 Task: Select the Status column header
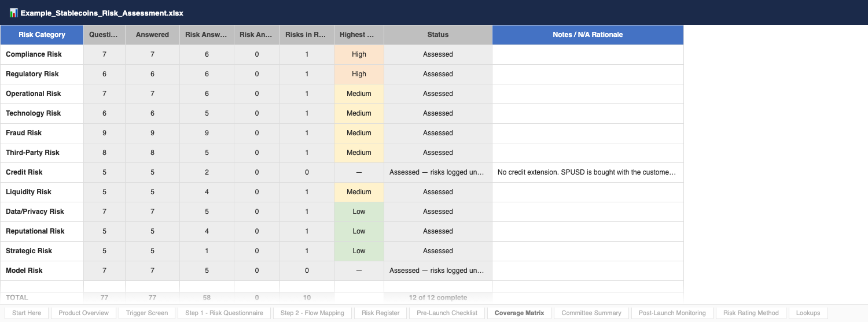(438, 35)
